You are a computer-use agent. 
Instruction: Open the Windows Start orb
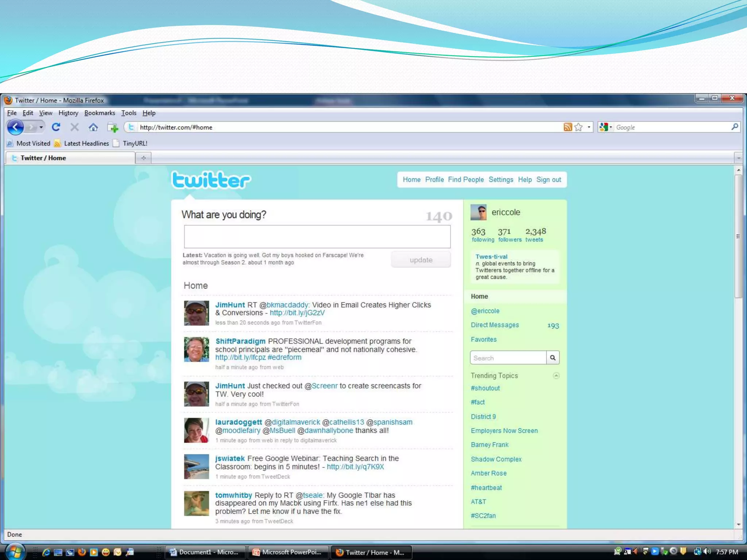click(15, 552)
